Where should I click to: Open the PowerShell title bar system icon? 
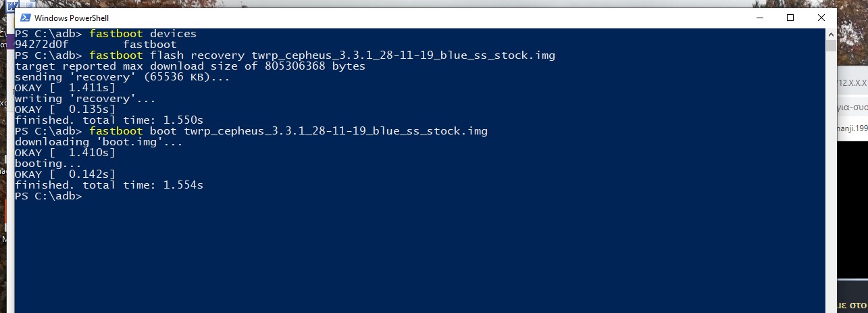click(24, 18)
